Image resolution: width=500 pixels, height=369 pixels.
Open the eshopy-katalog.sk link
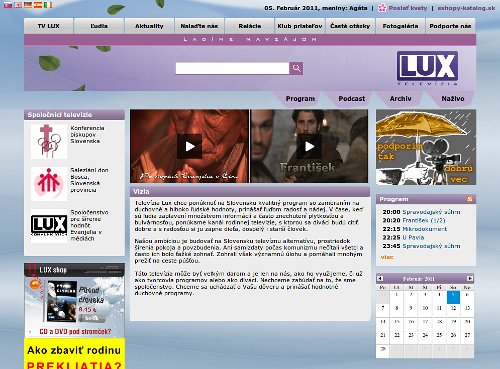(x=466, y=8)
